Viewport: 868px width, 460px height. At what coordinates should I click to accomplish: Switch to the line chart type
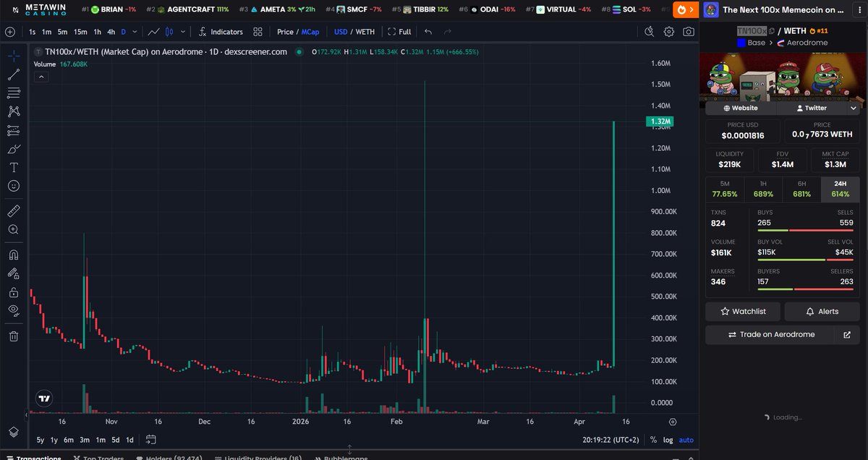click(154, 32)
